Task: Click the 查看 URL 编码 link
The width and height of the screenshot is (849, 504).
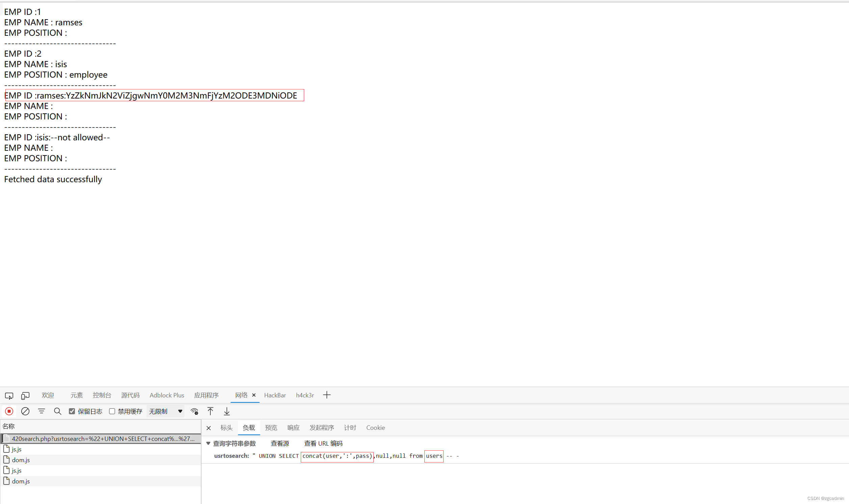Action: [323, 443]
